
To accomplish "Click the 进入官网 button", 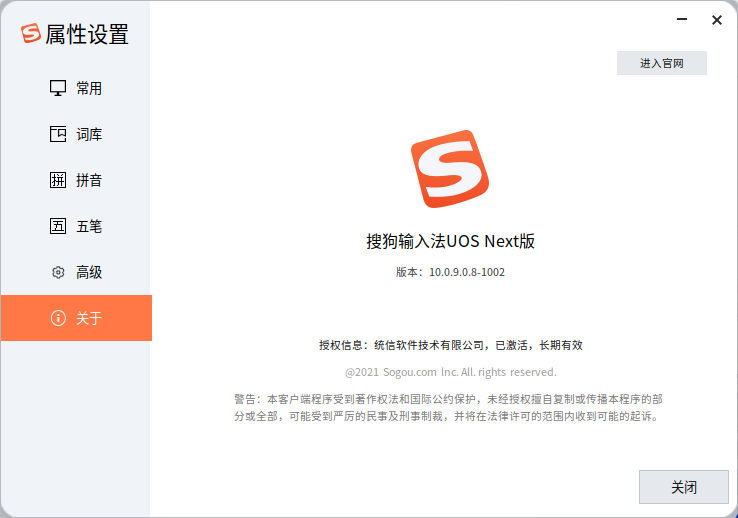I will pos(662,63).
